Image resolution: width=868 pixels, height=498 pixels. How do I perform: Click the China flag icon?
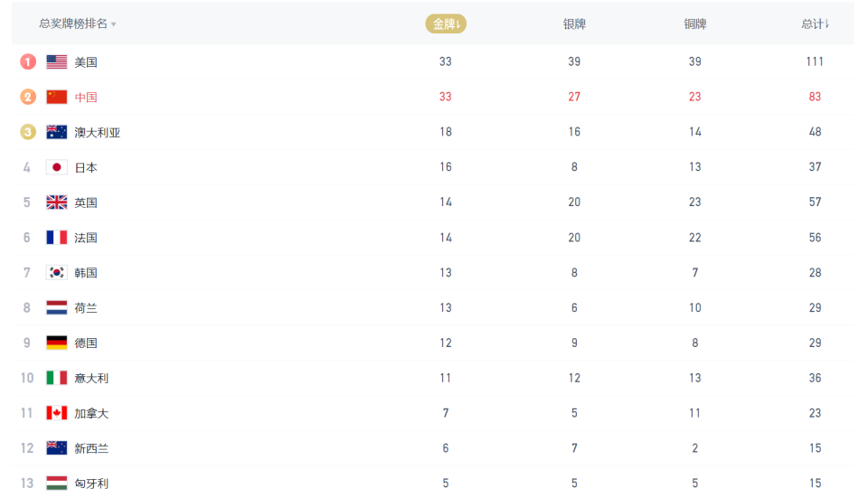tap(57, 97)
